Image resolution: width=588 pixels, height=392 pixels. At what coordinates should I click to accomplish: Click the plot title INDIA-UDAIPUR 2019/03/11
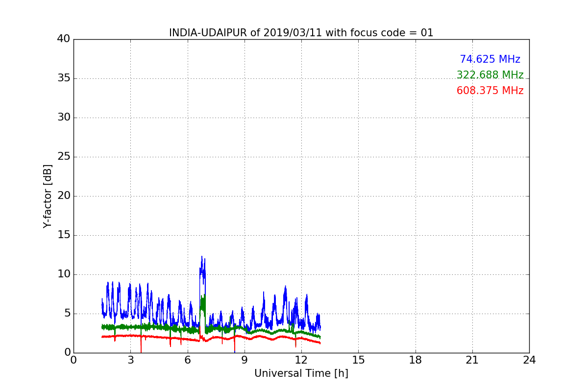[x=301, y=33]
